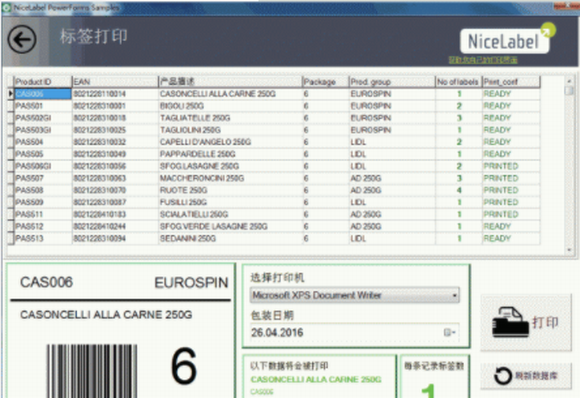Viewport: 580px width, 398px height.
Task: Click the link under the NiceLabel logo
Action: pyautogui.click(x=483, y=60)
